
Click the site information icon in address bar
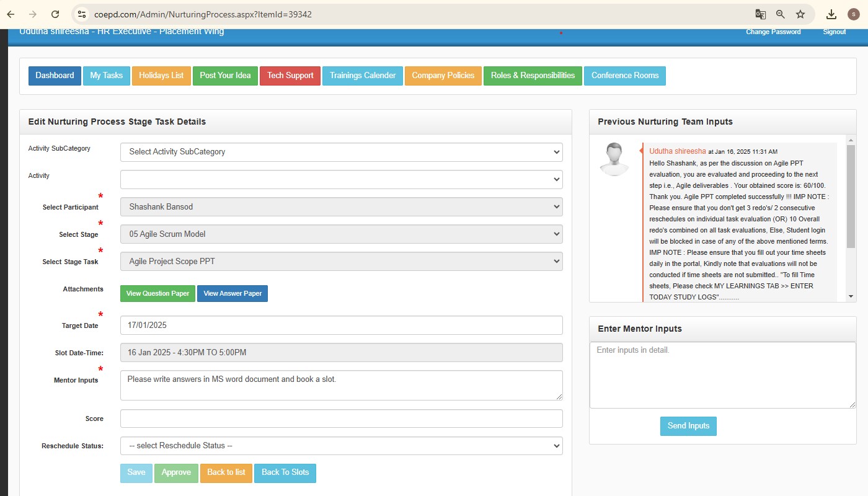[x=82, y=14]
